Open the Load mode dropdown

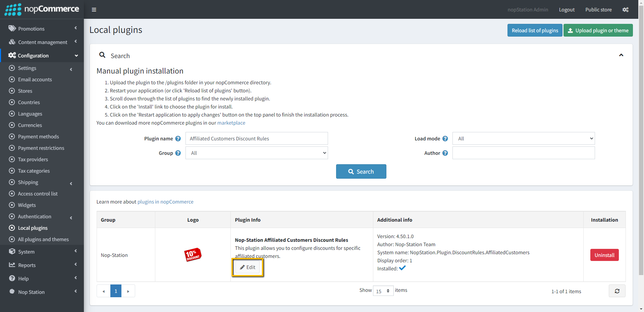coord(524,139)
